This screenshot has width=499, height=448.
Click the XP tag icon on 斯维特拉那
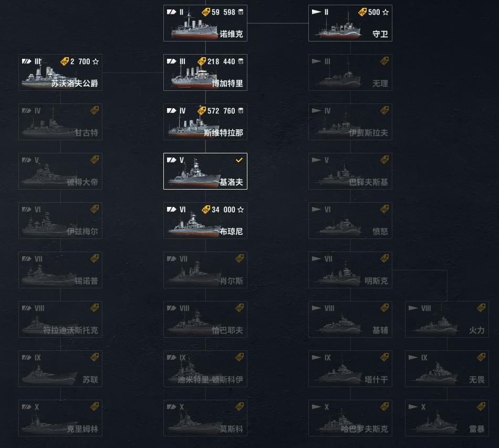coord(202,111)
